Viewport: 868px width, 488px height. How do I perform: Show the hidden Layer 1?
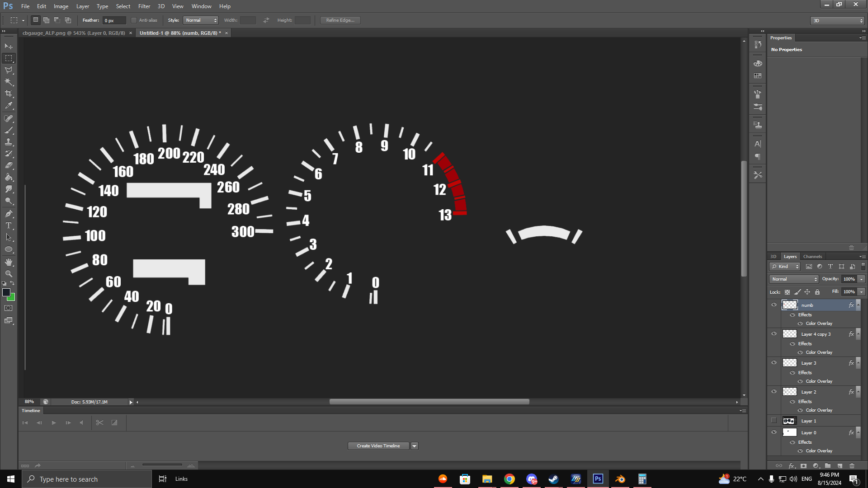(x=774, y=421)
